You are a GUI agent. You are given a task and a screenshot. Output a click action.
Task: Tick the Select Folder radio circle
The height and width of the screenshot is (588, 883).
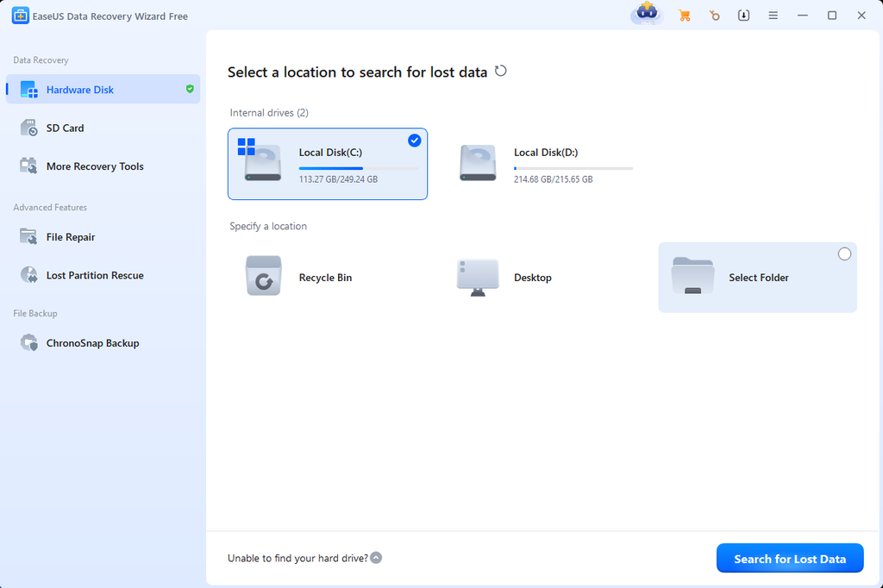click(x=844, y=254)
